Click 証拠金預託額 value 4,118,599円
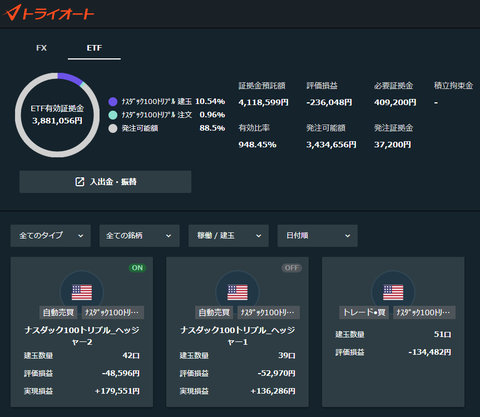480x417 pixels. (x=263, y=102)
